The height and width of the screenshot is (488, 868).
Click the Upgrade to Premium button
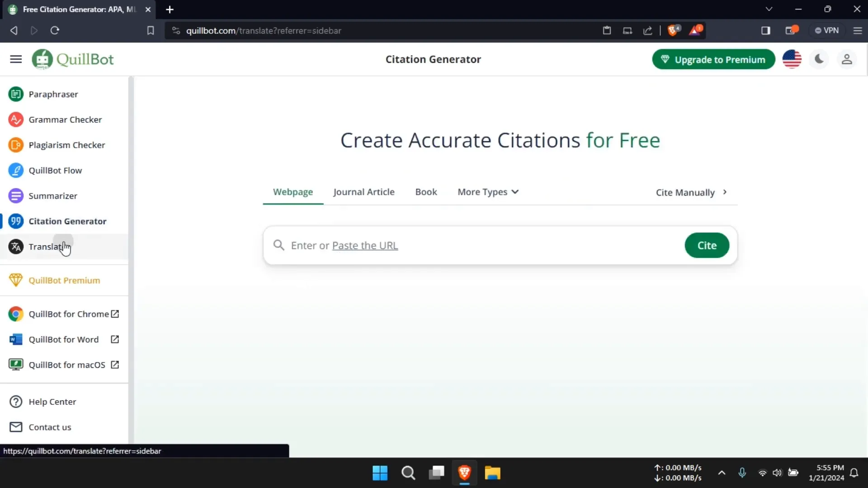[x=713, y=60]
